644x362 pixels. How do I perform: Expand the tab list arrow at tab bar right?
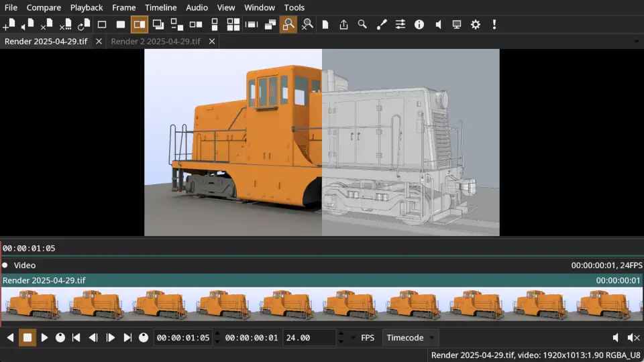pos(636,42)
